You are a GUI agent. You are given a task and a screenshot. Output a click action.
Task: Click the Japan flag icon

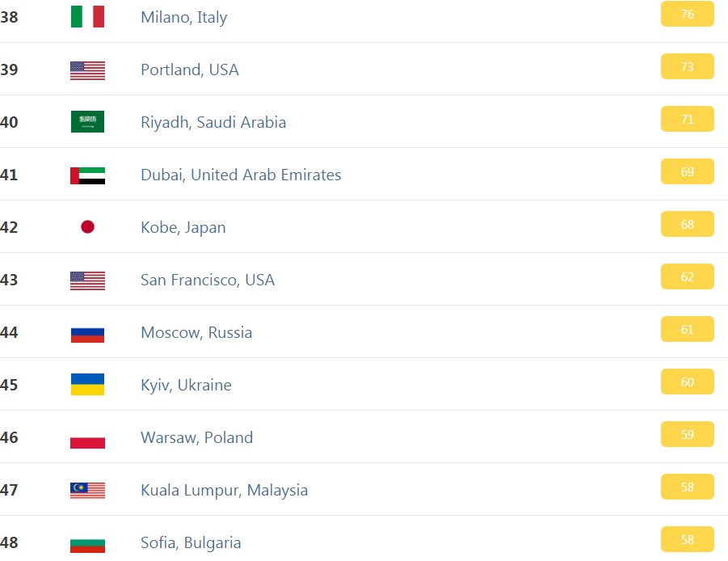point(87,226)
